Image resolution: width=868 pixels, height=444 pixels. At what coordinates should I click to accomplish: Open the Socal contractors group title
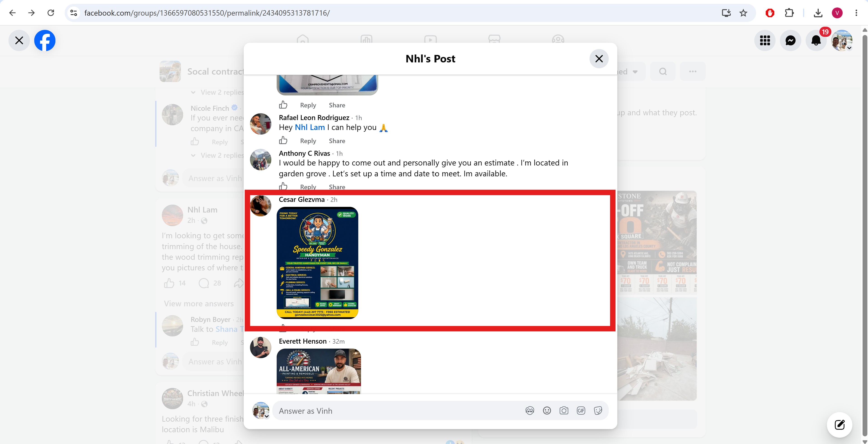[x=216, y=71]
